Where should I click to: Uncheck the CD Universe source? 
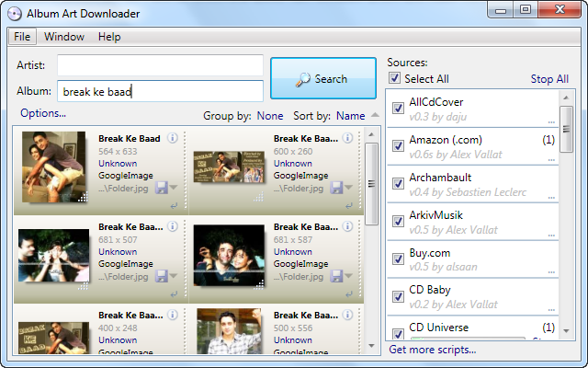(398, 333)
